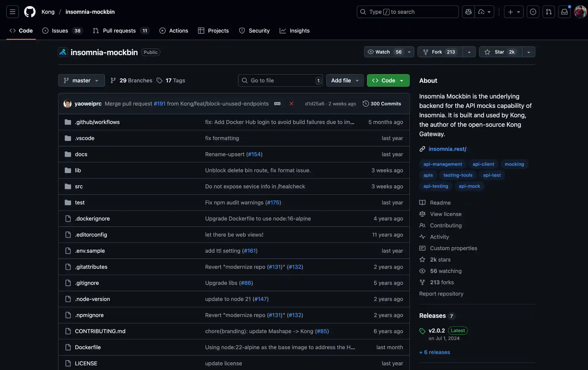The image size is (588, 370).
Task: Open the Projects tab
Action: pyautogui.click(x=213, y=30)
